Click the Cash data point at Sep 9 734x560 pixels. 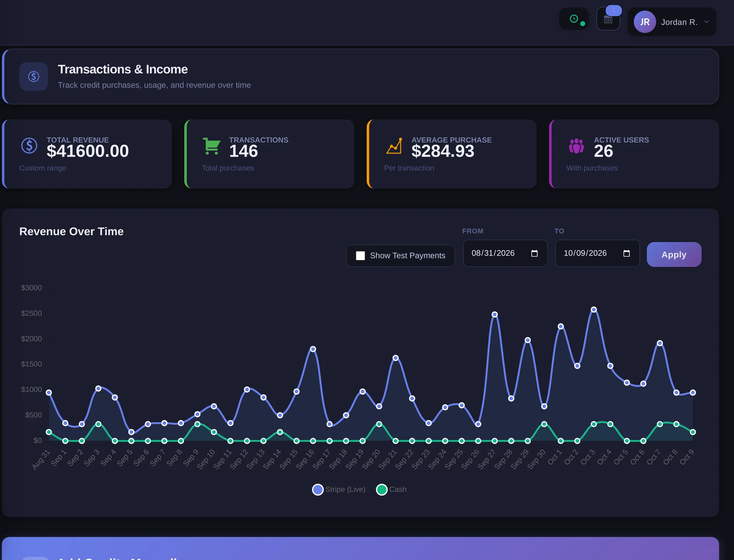197,424
